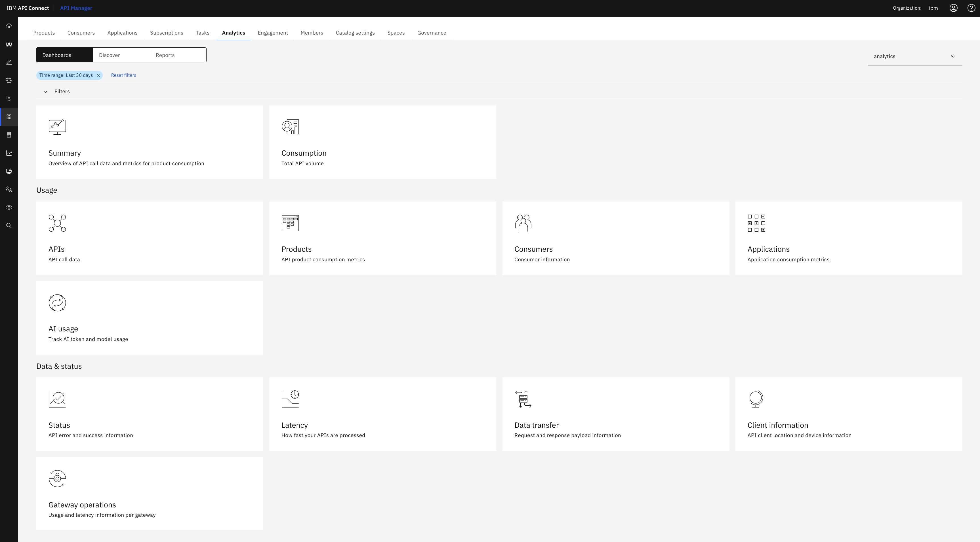Open the line chart Analytics sidebar icon

tap(9, 153)
